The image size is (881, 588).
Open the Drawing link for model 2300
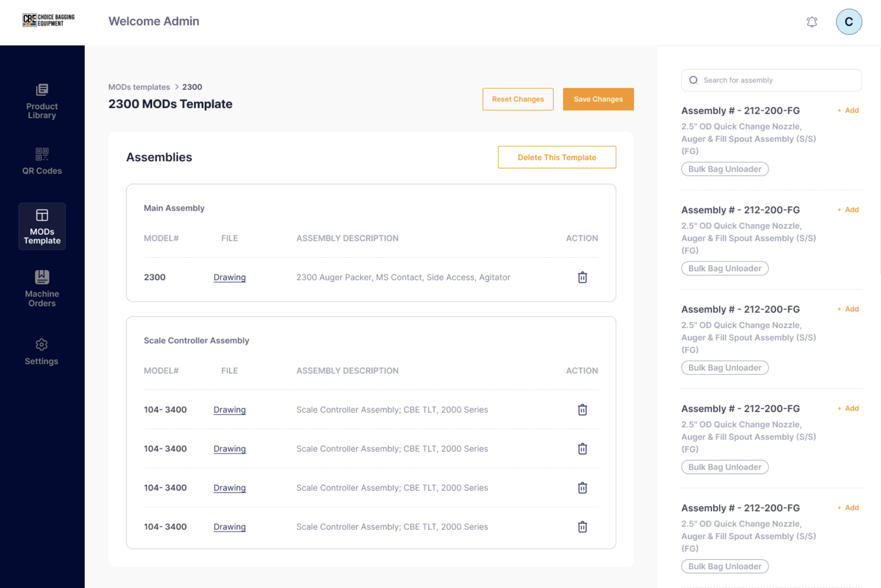click(229, 278)
